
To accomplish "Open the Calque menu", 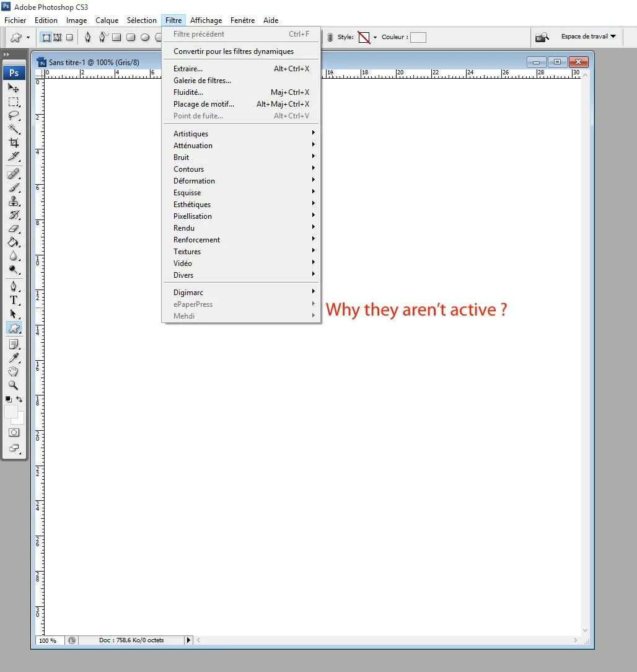I will [x=107, y=20].
